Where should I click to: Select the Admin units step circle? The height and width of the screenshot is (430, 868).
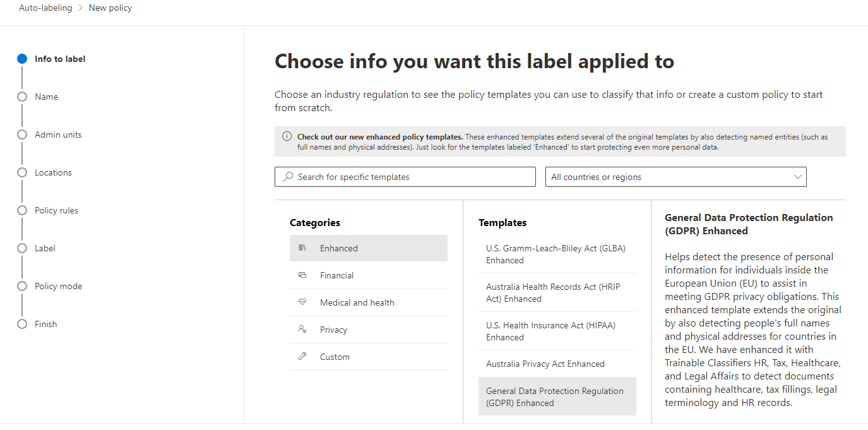(22, 134)
